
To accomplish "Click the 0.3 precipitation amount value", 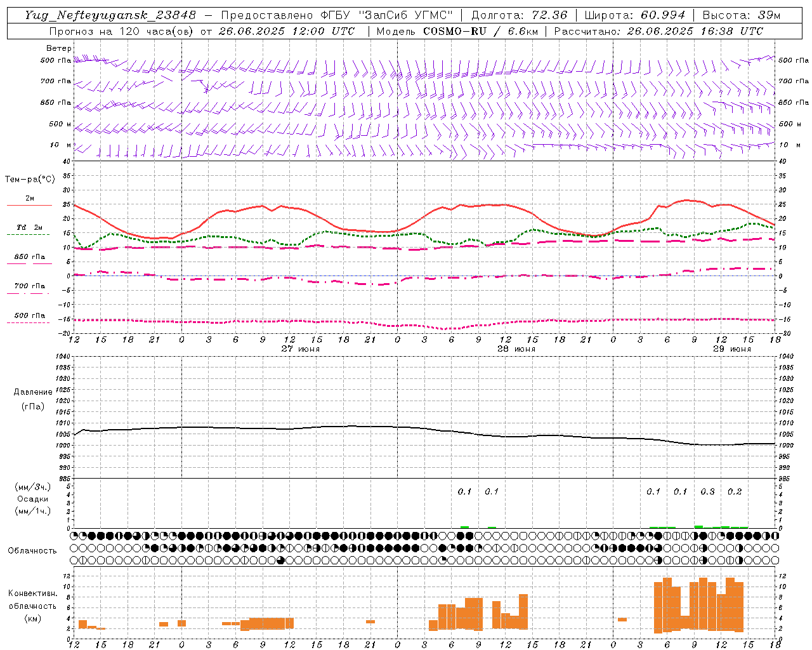I will tap(707, 491).
